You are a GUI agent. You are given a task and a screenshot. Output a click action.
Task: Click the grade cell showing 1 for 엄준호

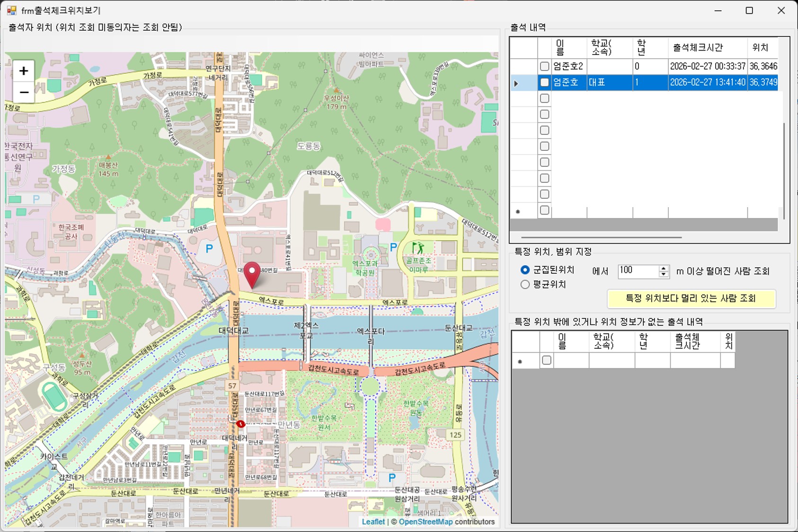[650, 83]
